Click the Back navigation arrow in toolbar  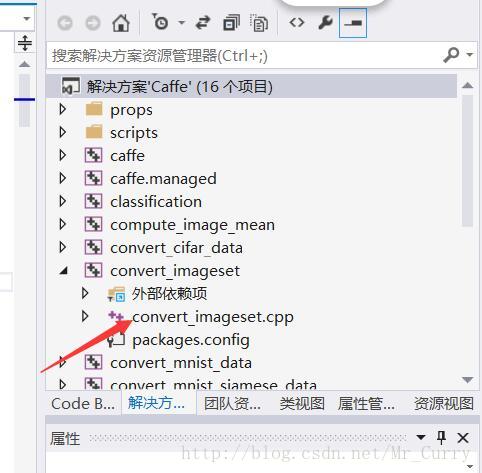tap(65, 23)
